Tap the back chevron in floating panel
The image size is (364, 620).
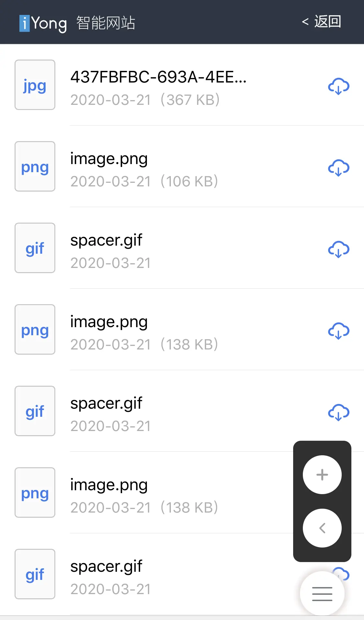322,527
